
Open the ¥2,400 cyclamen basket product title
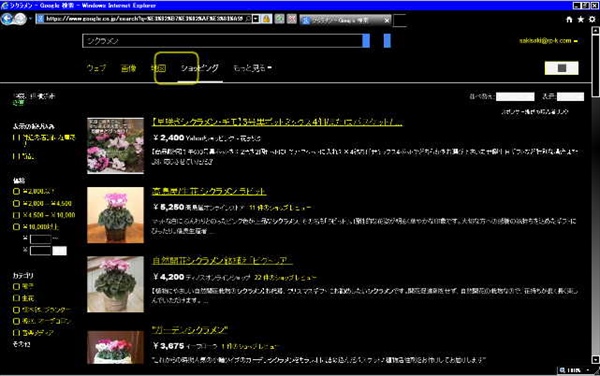click(277, 122)
